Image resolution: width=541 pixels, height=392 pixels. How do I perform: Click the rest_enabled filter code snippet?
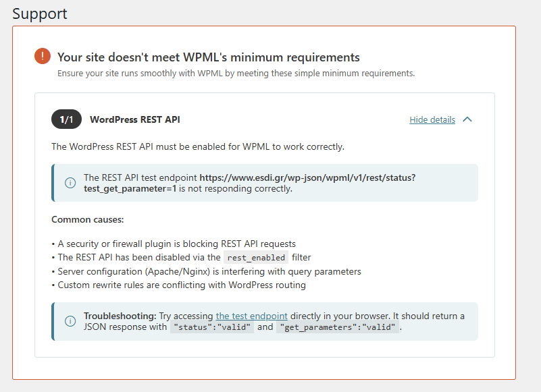[257, 257]
